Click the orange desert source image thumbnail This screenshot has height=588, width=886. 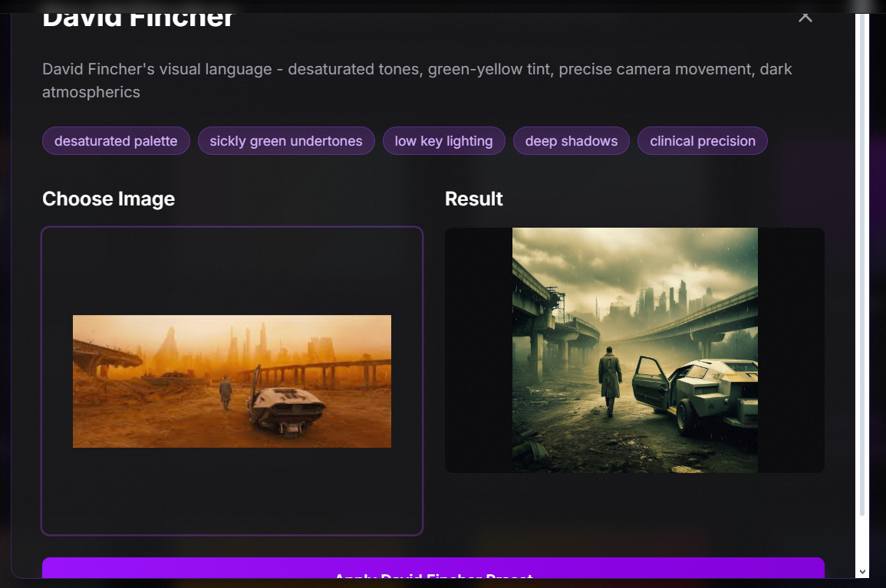232,381
